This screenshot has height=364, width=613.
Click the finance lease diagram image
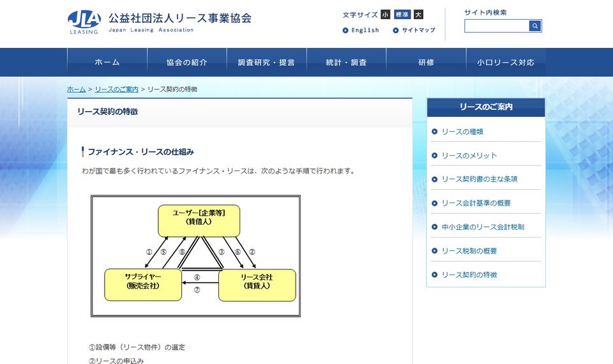point(195,256)
